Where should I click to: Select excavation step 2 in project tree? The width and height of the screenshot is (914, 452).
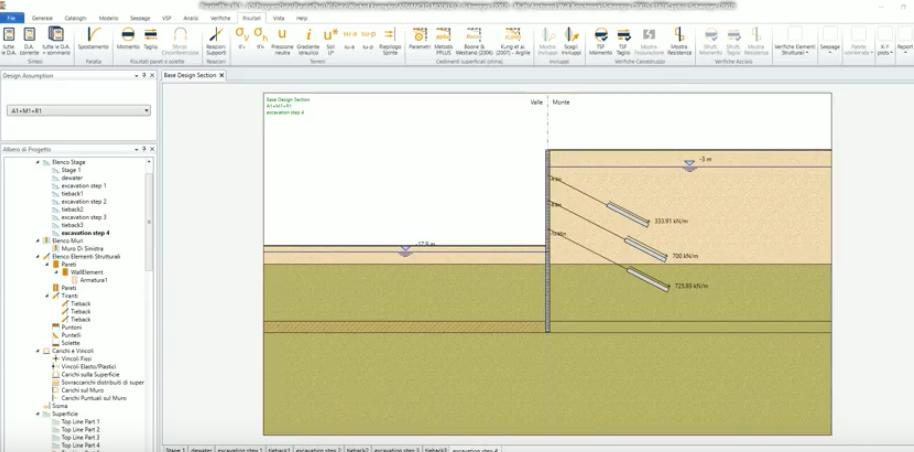pos(83,201)
